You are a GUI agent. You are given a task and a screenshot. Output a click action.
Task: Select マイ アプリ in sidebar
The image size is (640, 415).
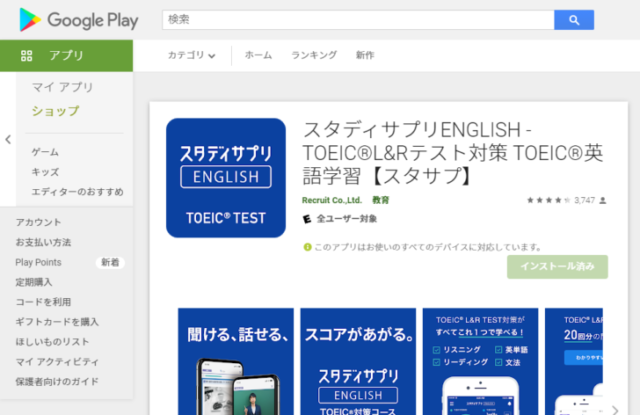coord(62,87)
